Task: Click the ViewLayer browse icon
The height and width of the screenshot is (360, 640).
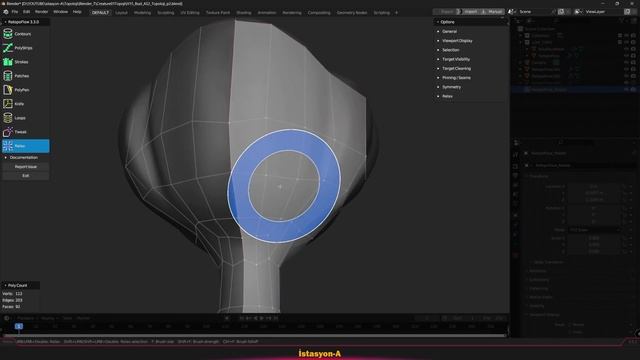Action: pos(578,12)
